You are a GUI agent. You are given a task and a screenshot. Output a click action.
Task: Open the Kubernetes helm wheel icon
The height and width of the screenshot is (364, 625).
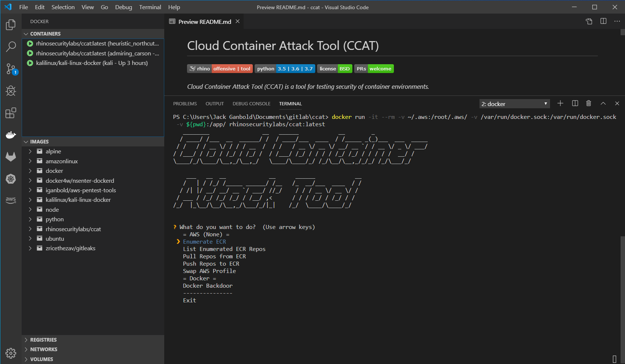point(11,179)
